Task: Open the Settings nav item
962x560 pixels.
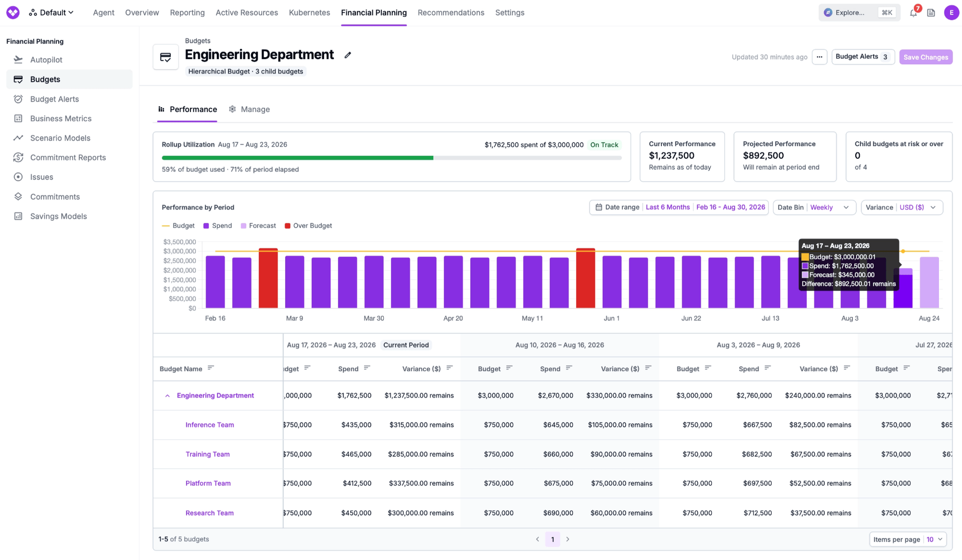Action: (510, 13)
